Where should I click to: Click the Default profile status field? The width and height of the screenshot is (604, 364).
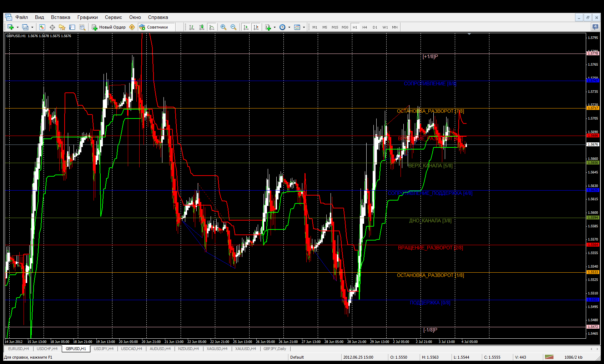coord(314,357)
